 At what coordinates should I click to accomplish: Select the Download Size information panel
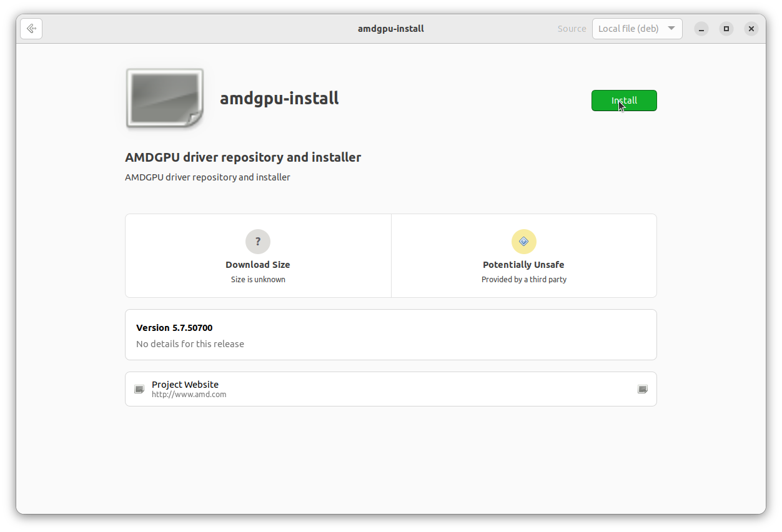(258, 255)
